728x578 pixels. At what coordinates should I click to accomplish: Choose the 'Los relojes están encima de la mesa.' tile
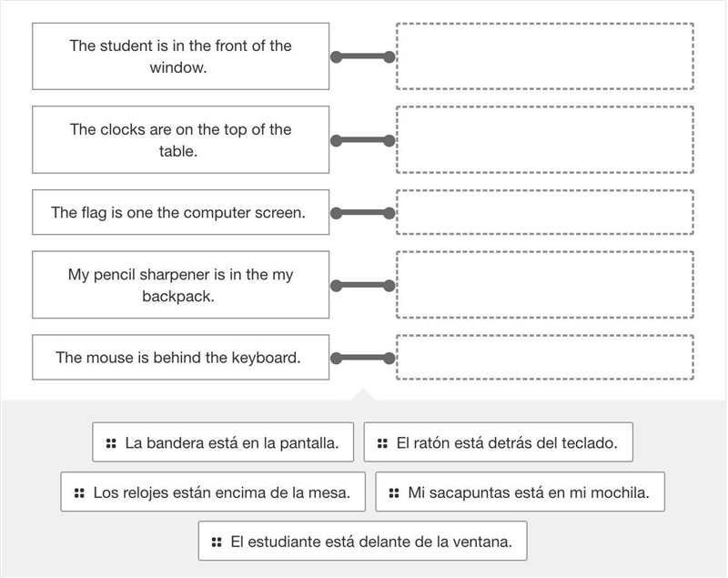pyautogui.click(x=213, y=492)
